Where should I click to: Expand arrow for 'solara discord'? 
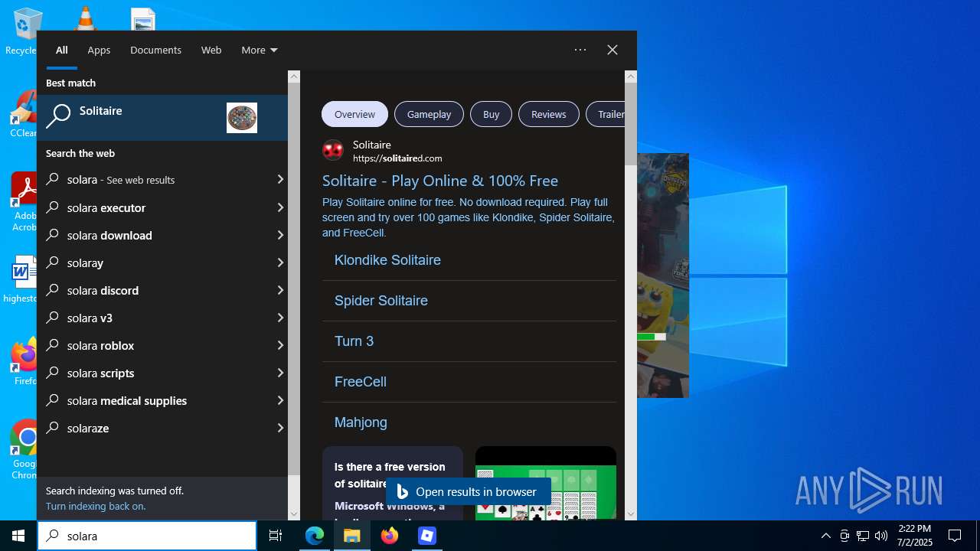(x=280, y=290)
